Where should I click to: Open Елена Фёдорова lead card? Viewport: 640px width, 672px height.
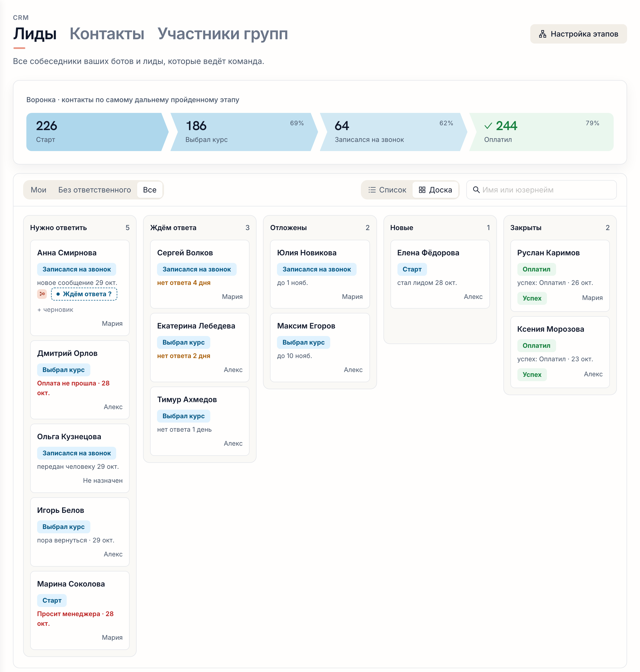tap(440, 274)
